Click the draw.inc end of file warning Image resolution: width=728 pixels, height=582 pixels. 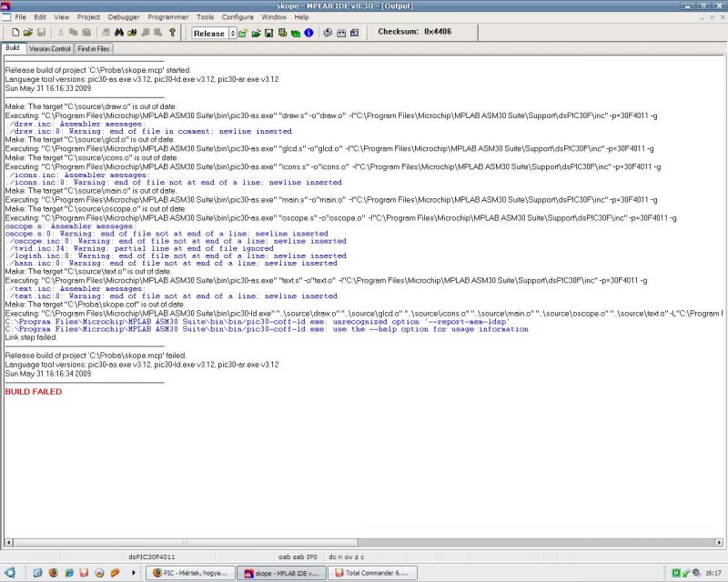[148, 131]
